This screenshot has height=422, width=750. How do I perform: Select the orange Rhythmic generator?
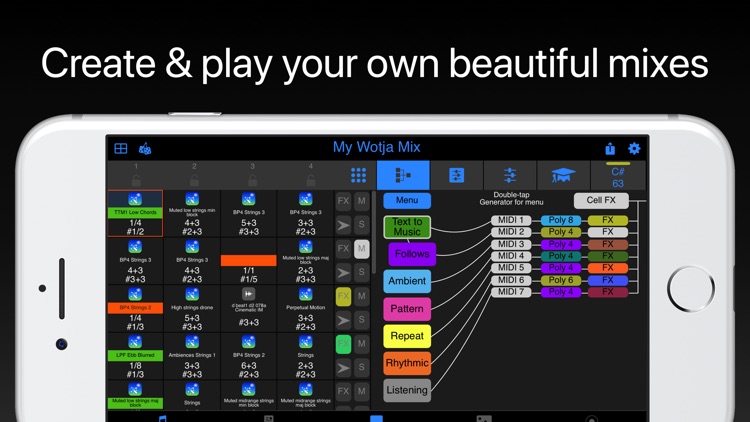407,363
